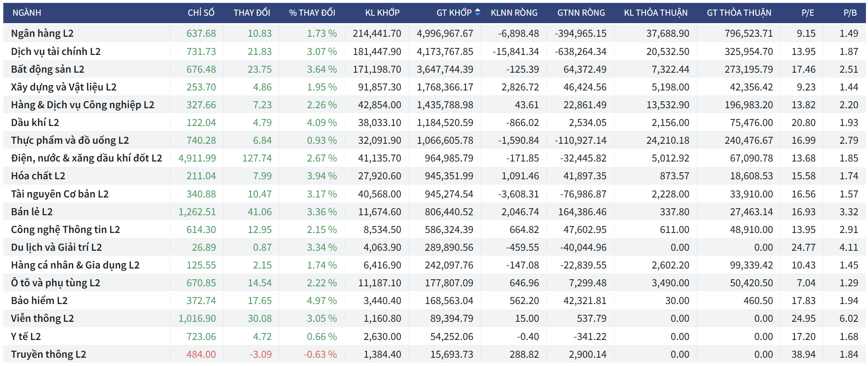
Task: Sort table by P/B column
Action: point(850,13)
